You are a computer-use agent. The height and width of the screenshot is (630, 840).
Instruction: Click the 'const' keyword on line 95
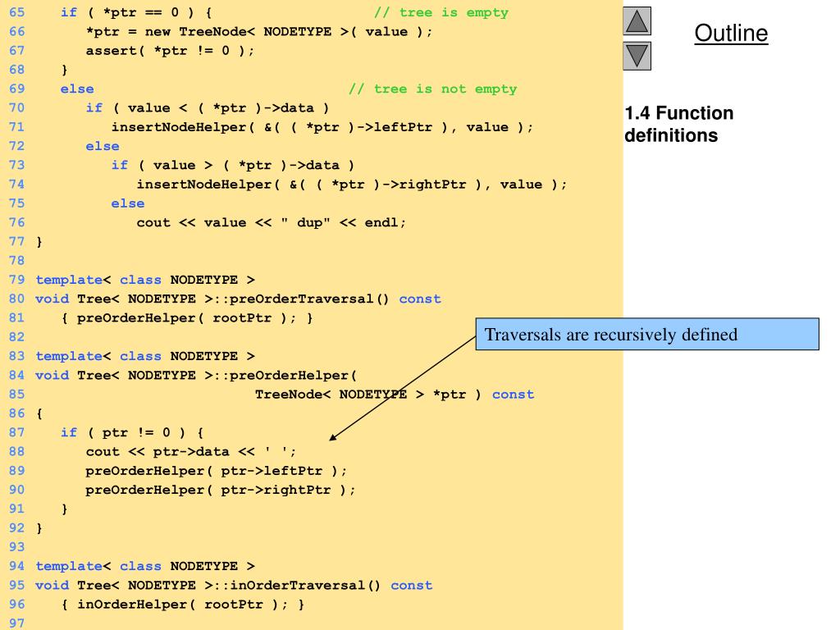coord(412,586)
